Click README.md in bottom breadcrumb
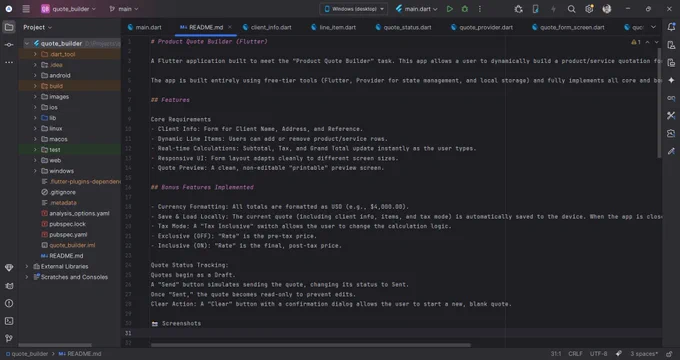This screenshot has height=360, width=680. [x=80, y=353]
